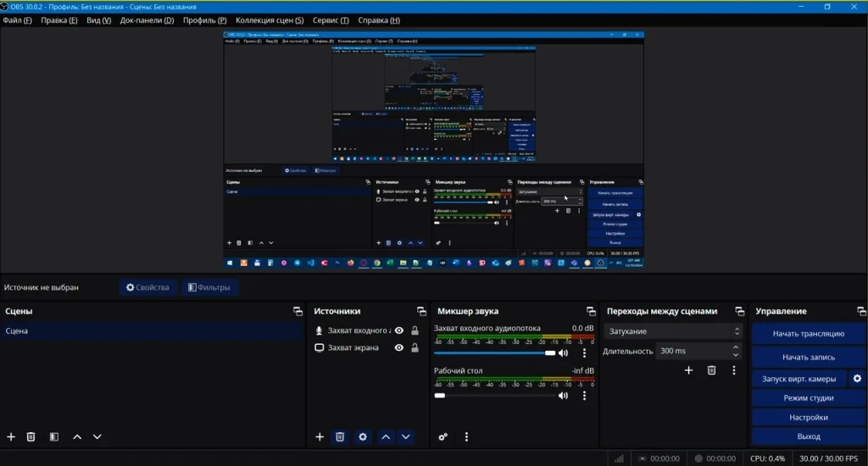Mute Захват входного аудиопотока speaker

564,352
